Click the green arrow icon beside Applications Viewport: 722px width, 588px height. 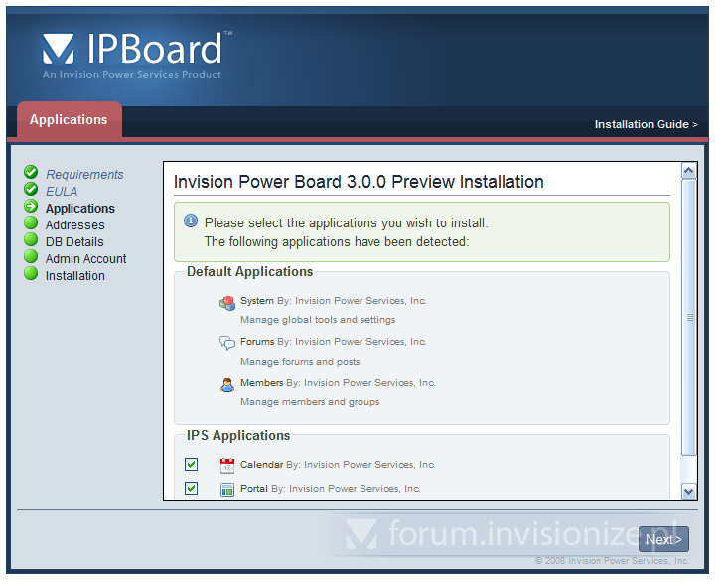point(31,208)
